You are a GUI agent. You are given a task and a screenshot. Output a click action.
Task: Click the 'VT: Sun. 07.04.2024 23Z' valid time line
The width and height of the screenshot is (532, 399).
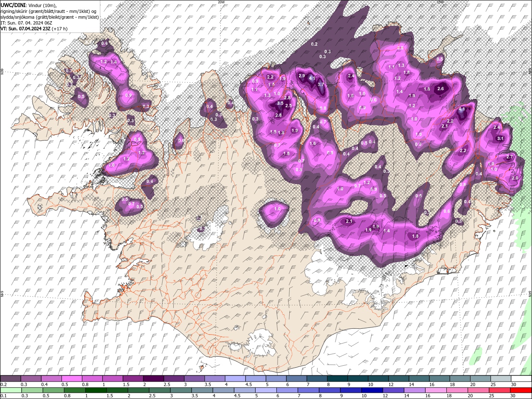(x=34, y=29)
